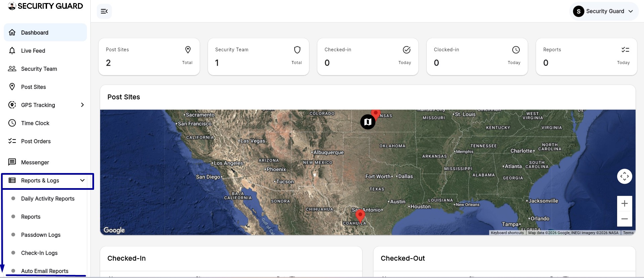The height and width of the screenshot is (278, 644).
Task: Open Auto Email Reports
Action: click(45, 271)
